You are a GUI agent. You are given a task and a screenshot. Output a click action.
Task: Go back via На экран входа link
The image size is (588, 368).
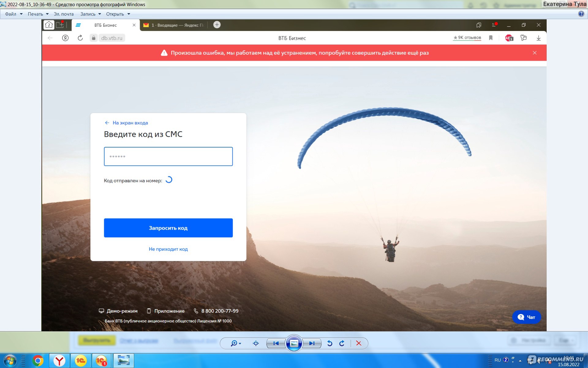(x=126, y=123)
